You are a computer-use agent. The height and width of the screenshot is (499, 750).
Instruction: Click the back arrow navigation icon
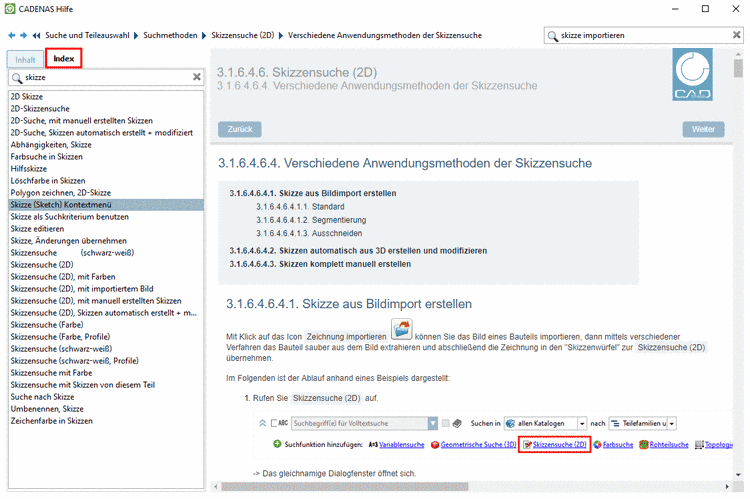11,35
